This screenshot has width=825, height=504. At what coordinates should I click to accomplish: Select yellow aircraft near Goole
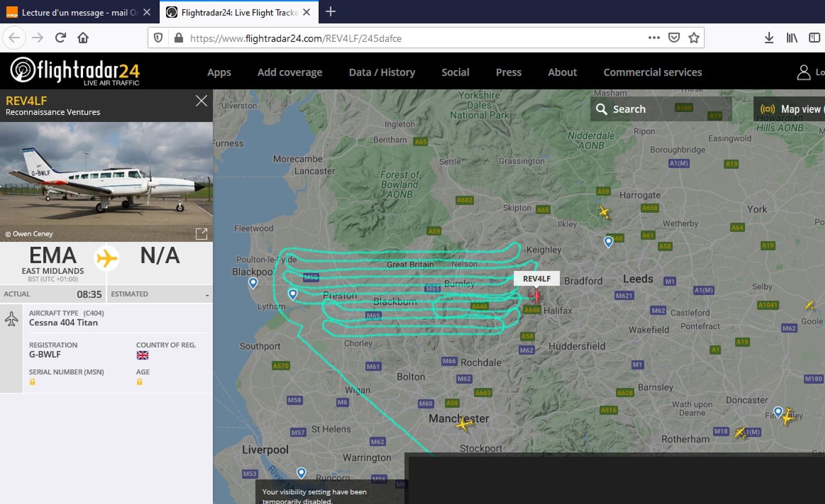coord(810,306)
